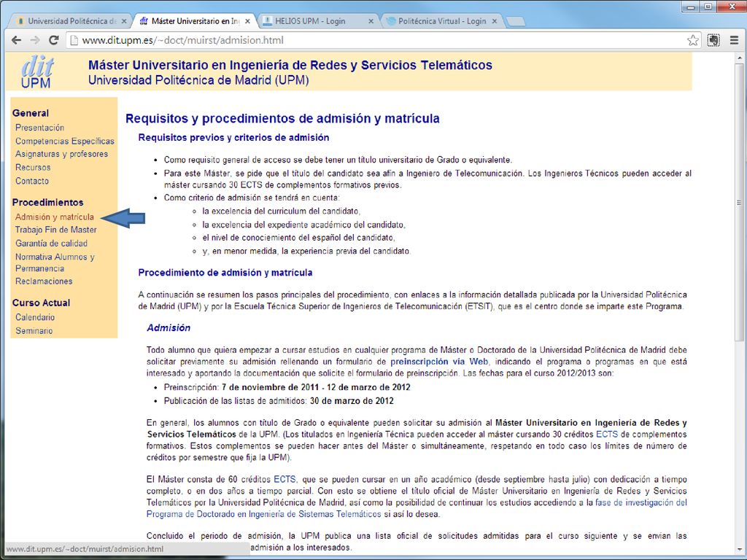Click the status bar URL at bottom left
This screenshot has width=747, height=560.
[x=85, y=548]
